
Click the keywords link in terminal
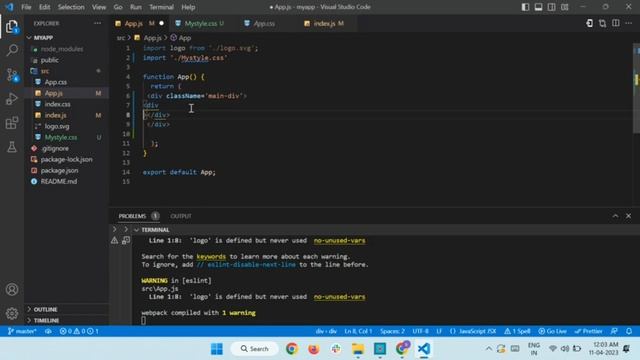coord(211,256)
